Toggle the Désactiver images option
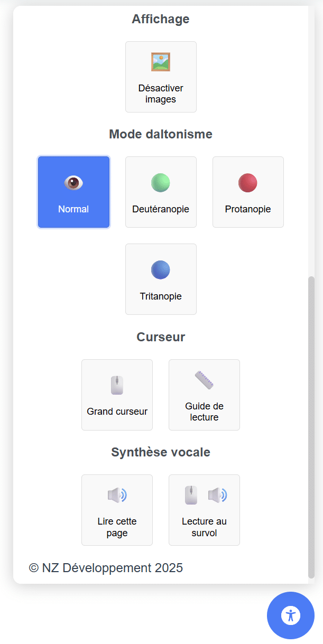323x644 pixels. [x=161, y=94]
